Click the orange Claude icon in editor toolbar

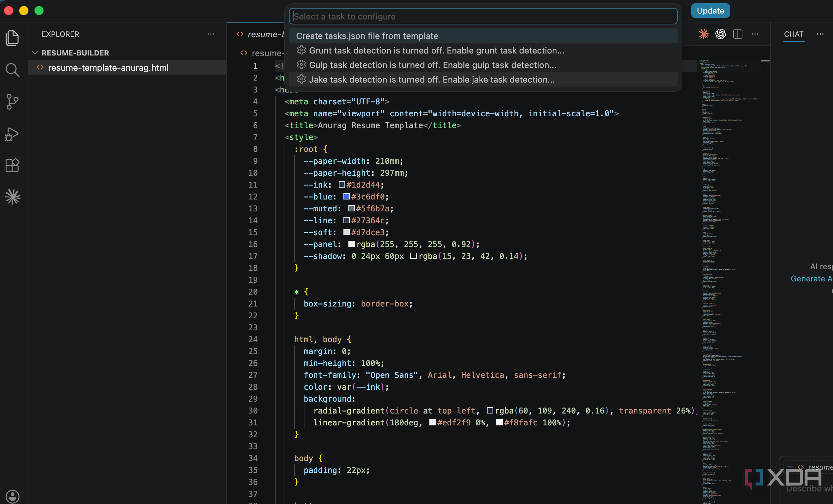[x=703, y=34]
